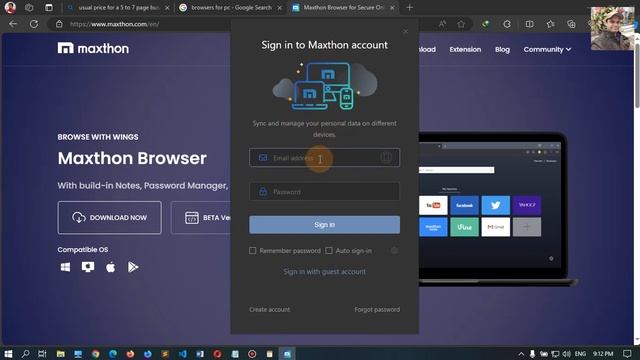
Task: Click the BETA Version button
Action: (x=201, y=218)
